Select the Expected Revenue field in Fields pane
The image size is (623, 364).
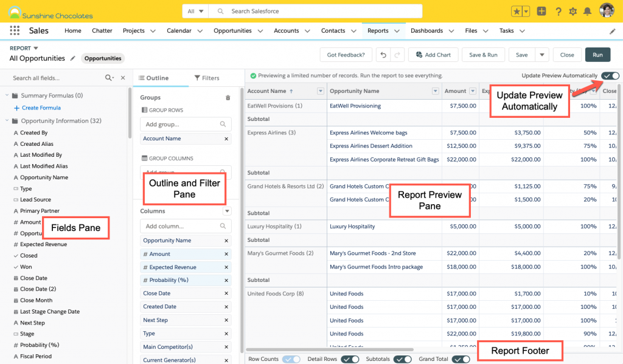(44, 244)
